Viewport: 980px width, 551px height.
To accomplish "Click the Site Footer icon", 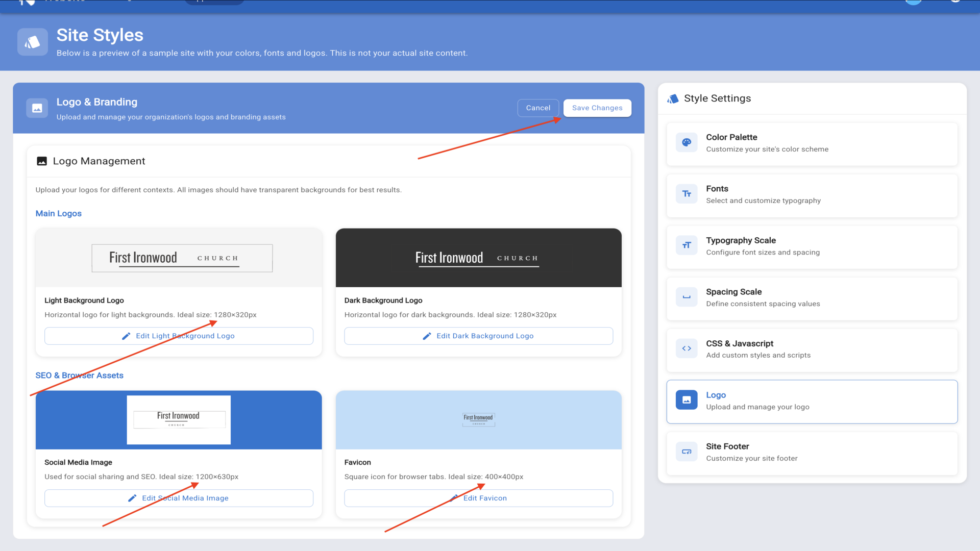I will (x=687, y=452).
